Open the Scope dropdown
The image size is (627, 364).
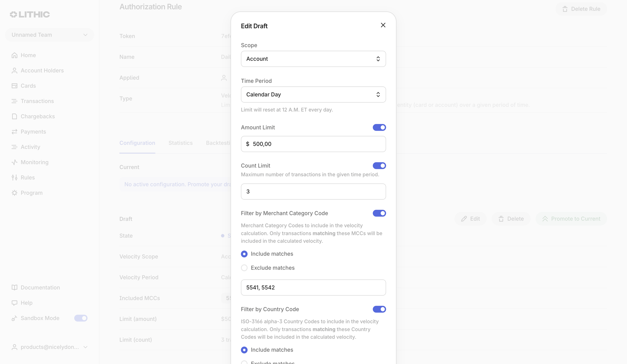click(313, 59)
